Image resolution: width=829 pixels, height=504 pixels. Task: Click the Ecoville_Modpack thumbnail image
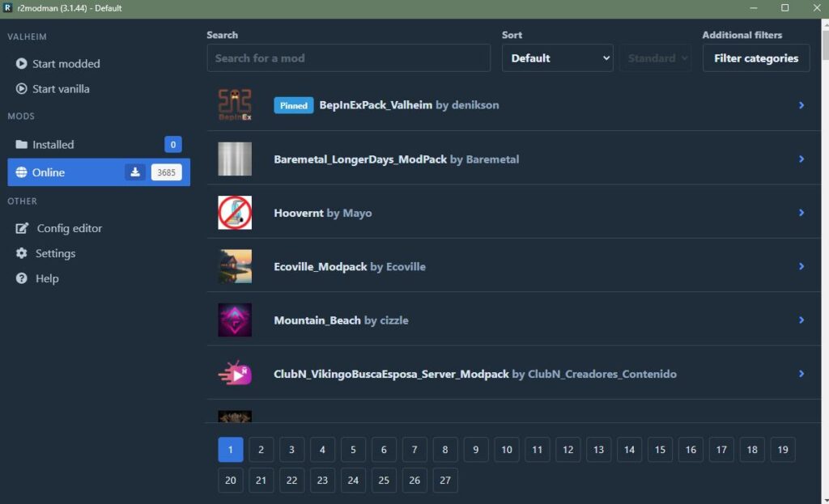coord(235,266)
